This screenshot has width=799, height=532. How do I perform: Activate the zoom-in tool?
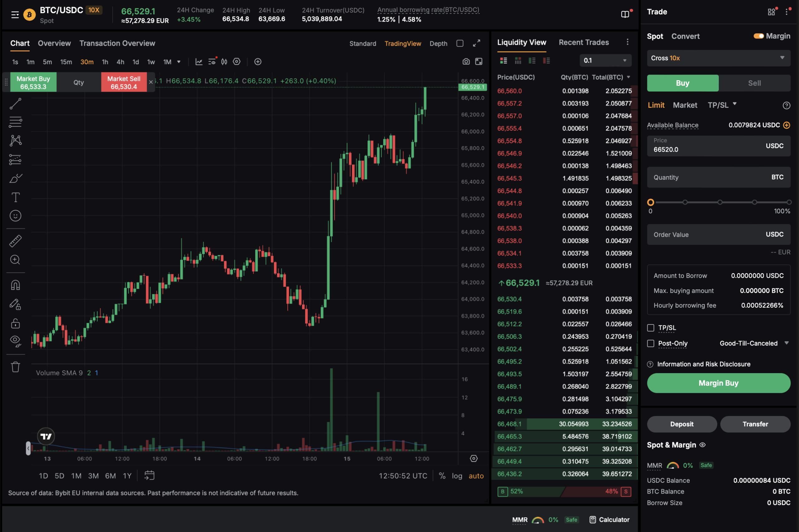point(15,260)
